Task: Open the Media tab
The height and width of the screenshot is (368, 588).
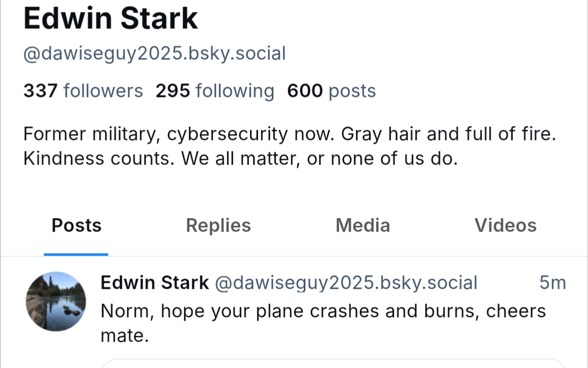Action: 363,225
